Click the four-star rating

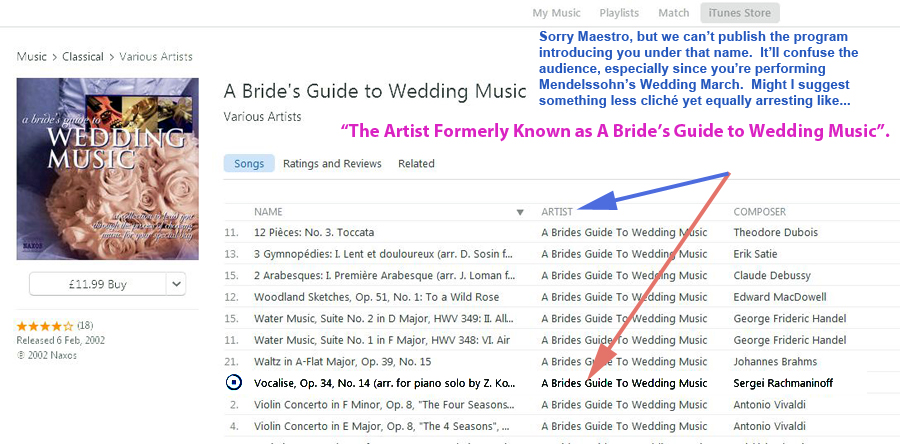pyautogui.click(x=45, y=326)
